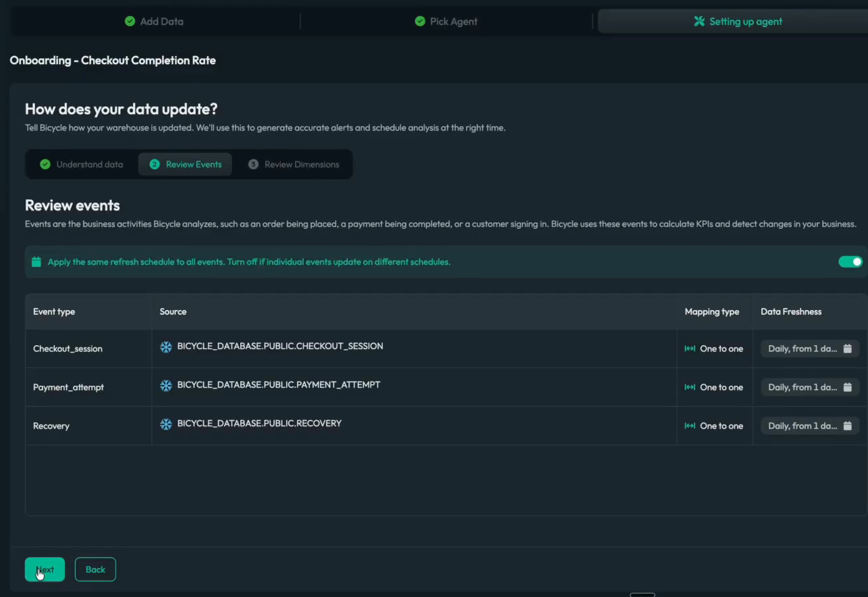Click the Next button
This screenshot has height=597, width=868.
point(45,569)
